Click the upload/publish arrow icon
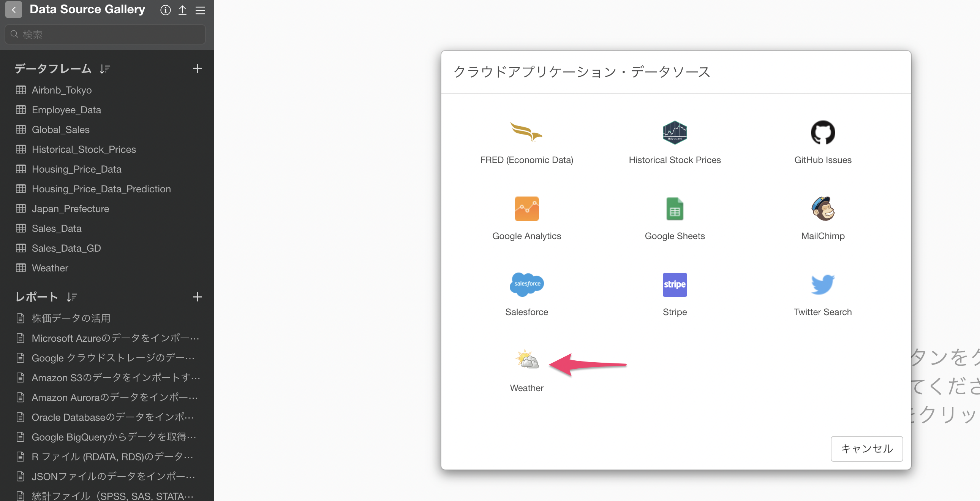Viewport: 980px width, 501px height. [x=182, y=10]
